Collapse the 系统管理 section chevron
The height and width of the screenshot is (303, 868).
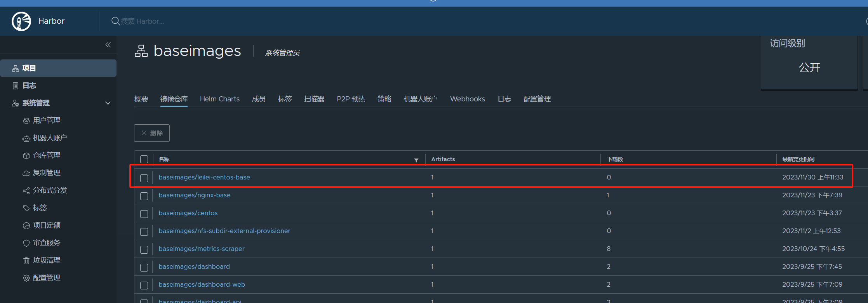click(x=108, y=103)
